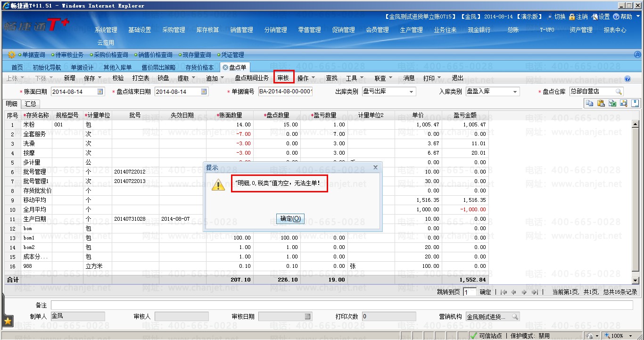Open the 营销机构 lookup magnifier
This screenshot has width=644, height=340.
[515, 316]
